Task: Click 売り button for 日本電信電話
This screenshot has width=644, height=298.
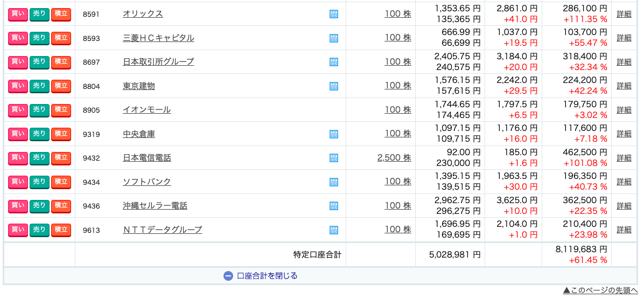Action: [x=39, y=158]
